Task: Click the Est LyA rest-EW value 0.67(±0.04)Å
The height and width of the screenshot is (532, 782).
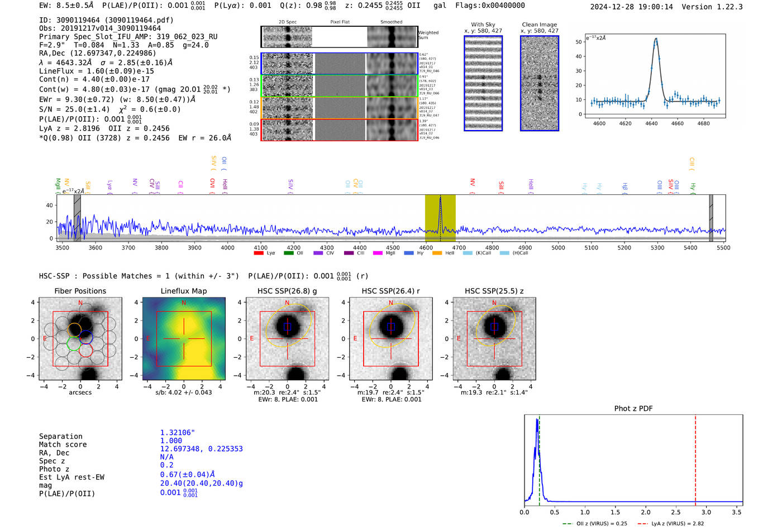Action: pos(188,475)
